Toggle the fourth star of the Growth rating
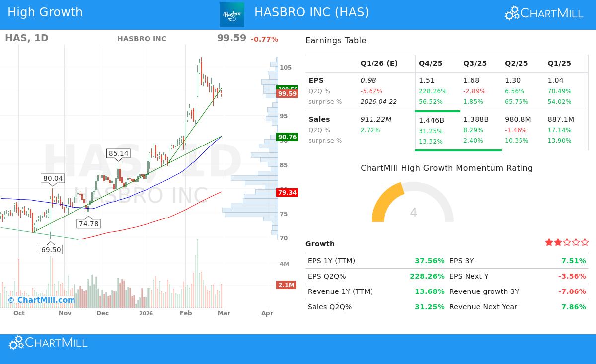This screenshot has width=596, height=364. pyautogui.click(x=575, y=242)
